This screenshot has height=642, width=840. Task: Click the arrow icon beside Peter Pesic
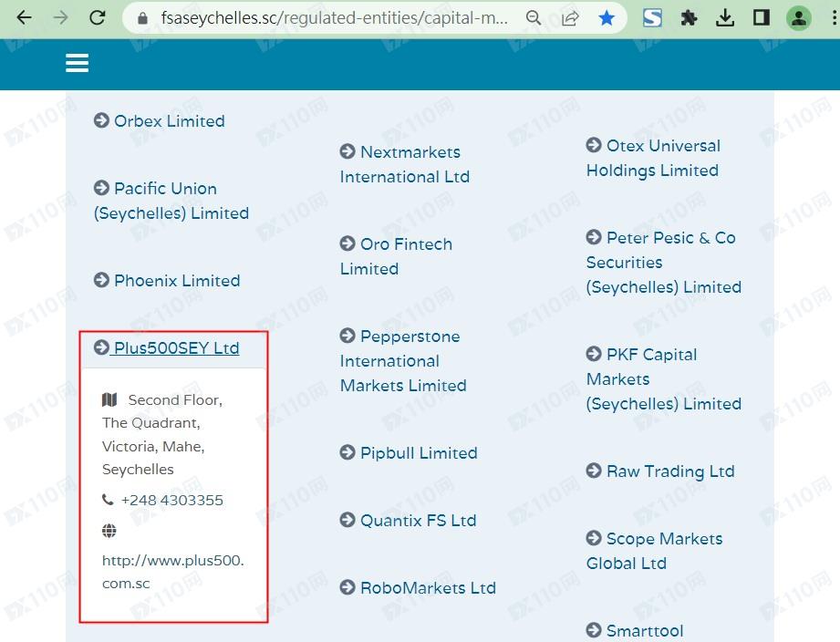click(594, 237)
